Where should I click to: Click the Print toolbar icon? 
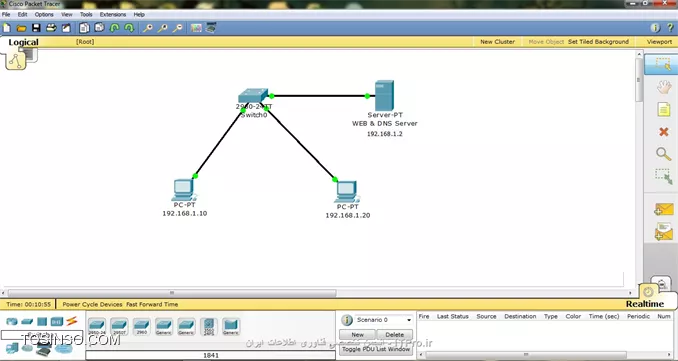pos(51,28)
